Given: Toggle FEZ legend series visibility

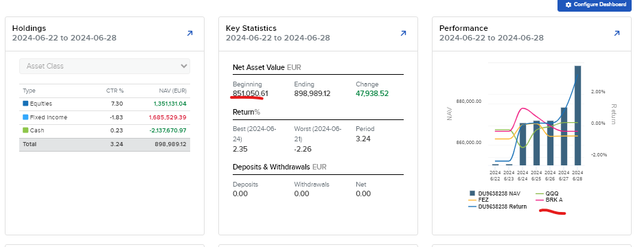Looking at the screenshot, I should pyautogui.click(x=479, y=200).
